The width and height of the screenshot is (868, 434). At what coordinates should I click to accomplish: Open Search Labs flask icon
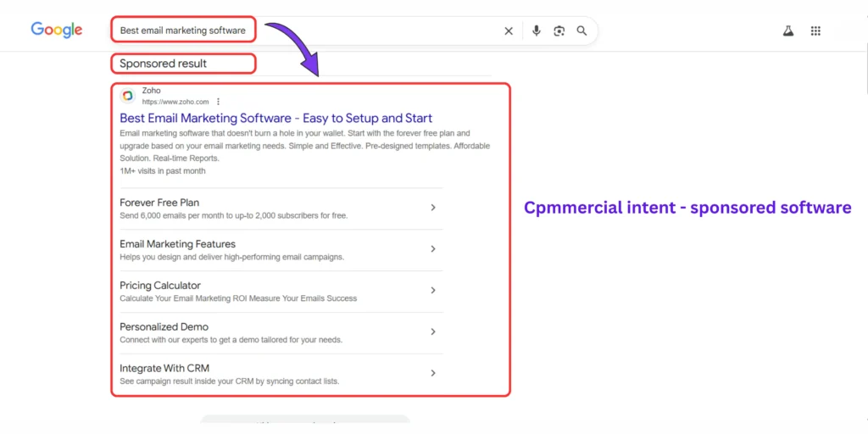tap(788, 31)
